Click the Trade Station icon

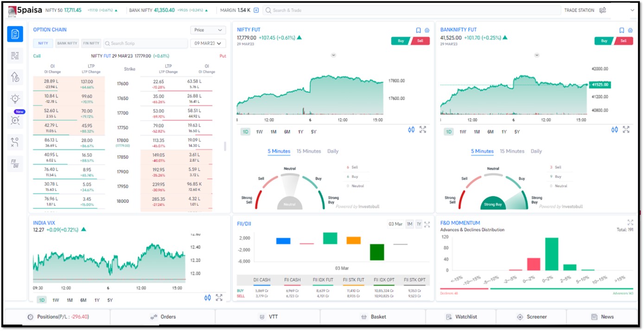603,10
